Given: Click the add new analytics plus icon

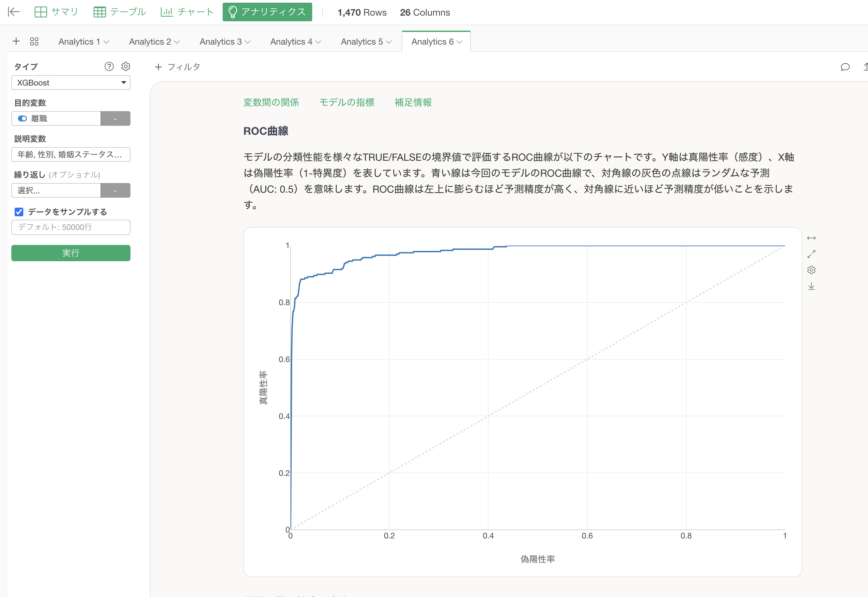Looking at the screenshot, I should [x=16, y=41].
